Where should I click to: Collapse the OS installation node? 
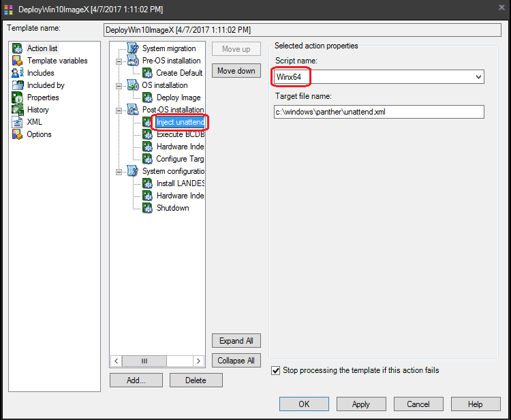119,86
